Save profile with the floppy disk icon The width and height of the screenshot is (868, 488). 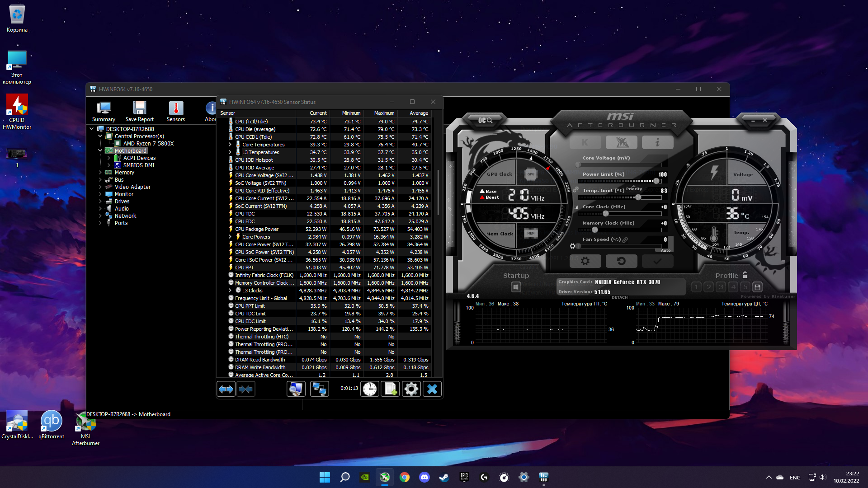click(x=758, y=287)
